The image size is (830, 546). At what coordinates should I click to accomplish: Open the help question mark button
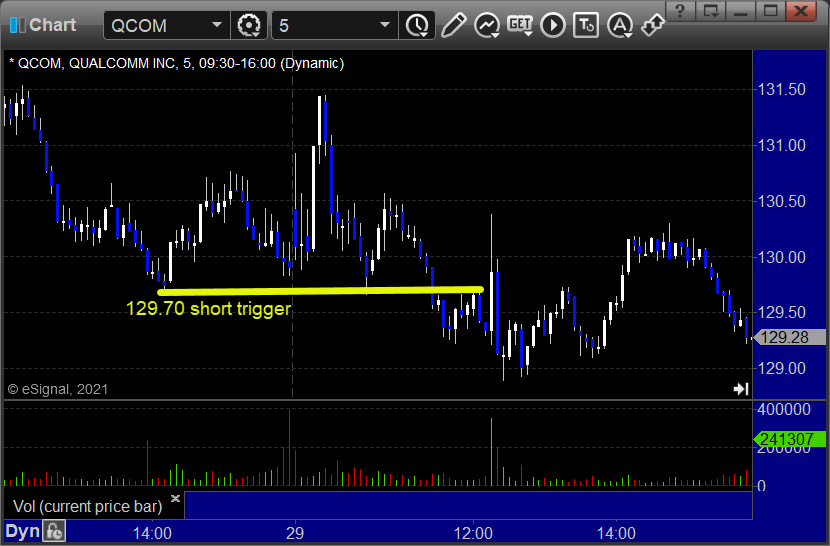pos(680,11)
